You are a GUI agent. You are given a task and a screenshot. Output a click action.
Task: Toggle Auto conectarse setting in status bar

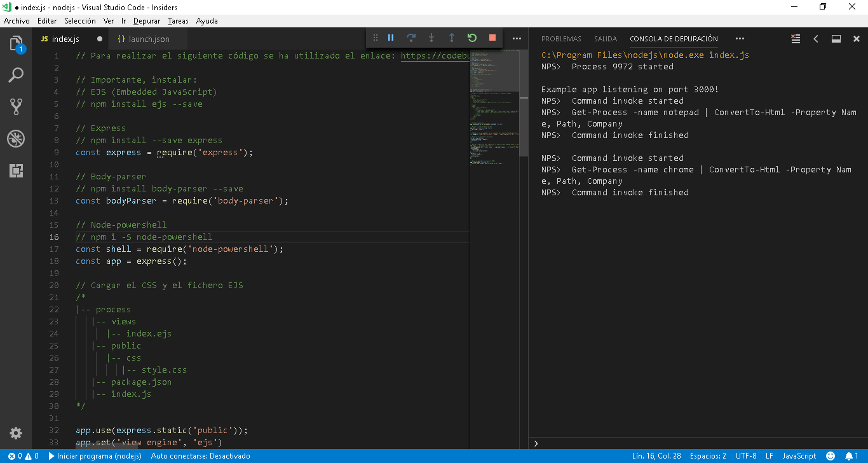click(x=200, y=456)
